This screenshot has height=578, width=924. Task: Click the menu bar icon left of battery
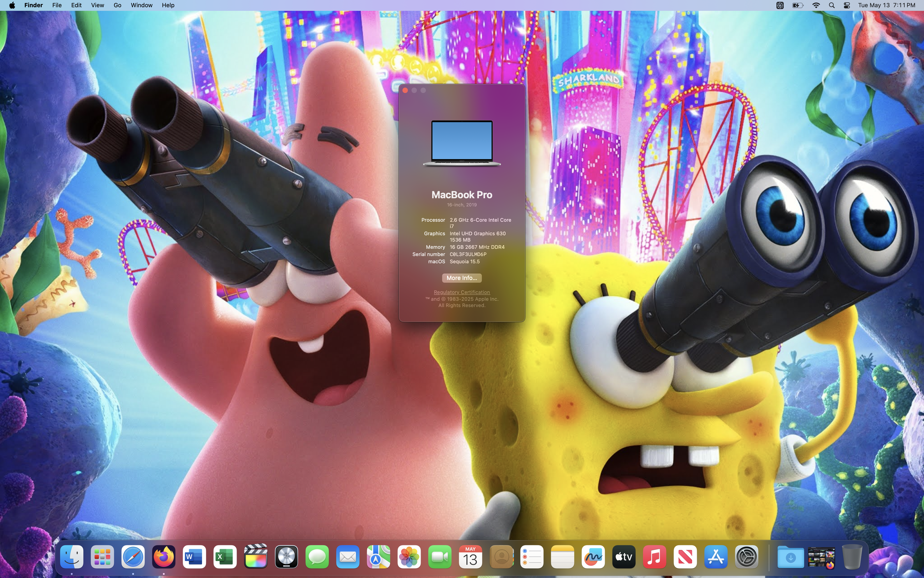click(x=780, y=5)
